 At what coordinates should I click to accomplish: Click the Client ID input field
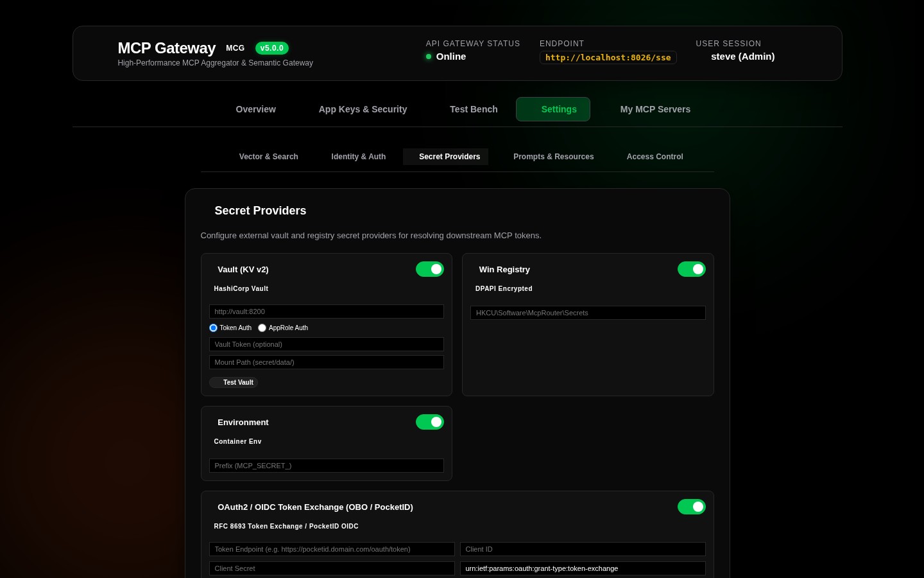click(x=583, y=549)
